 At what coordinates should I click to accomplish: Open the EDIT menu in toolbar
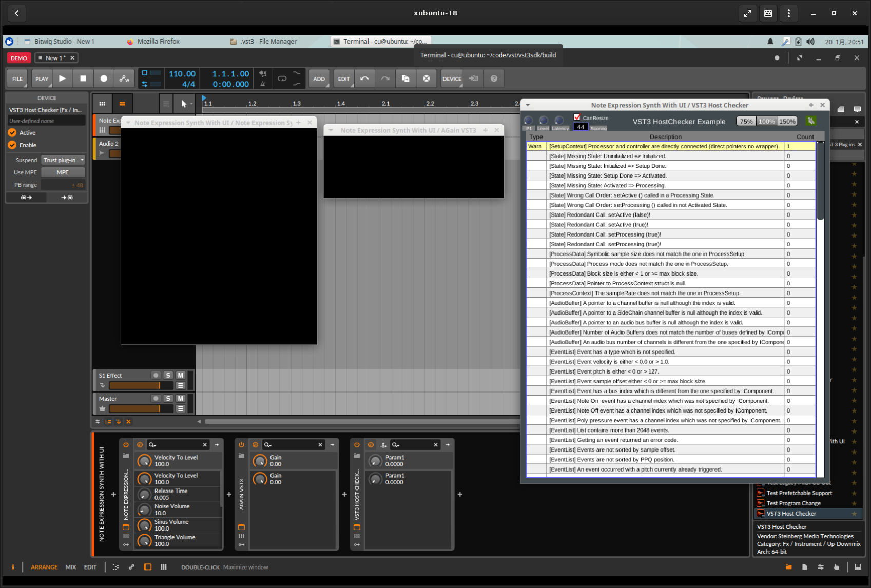[x=344, y=79]
